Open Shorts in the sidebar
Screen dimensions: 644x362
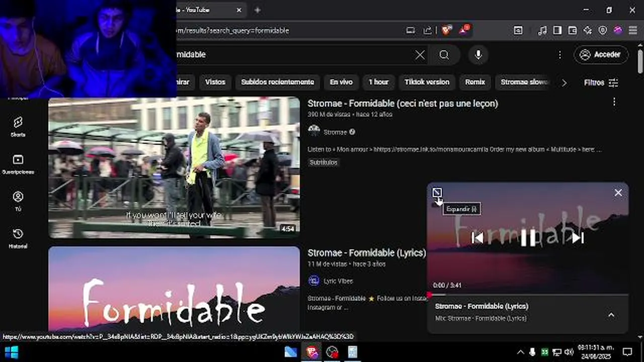point(18,127)
